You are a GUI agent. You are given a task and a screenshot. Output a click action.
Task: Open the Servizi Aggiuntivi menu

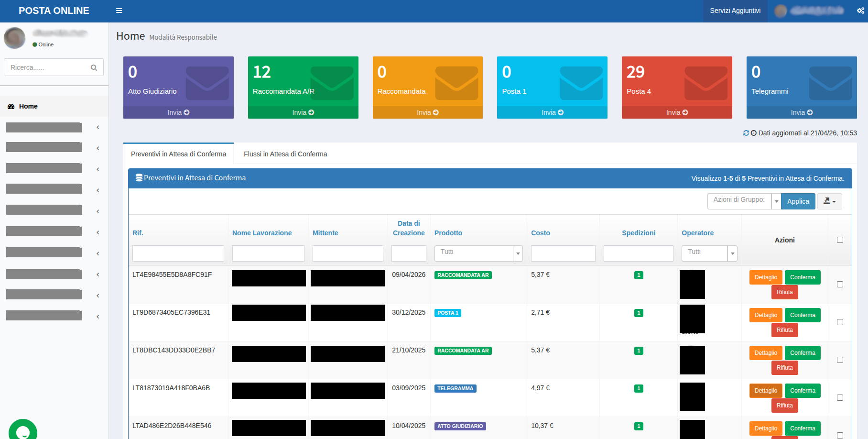pos(735,11)
